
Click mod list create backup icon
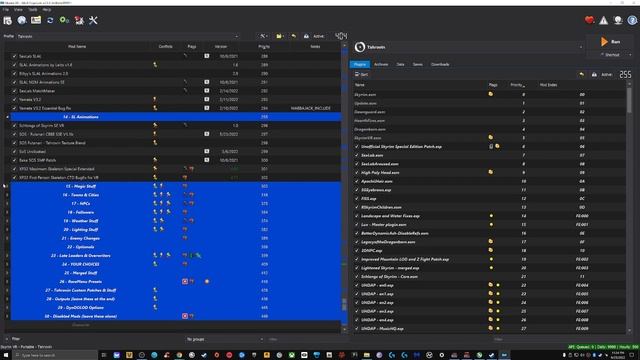[306, 36]
